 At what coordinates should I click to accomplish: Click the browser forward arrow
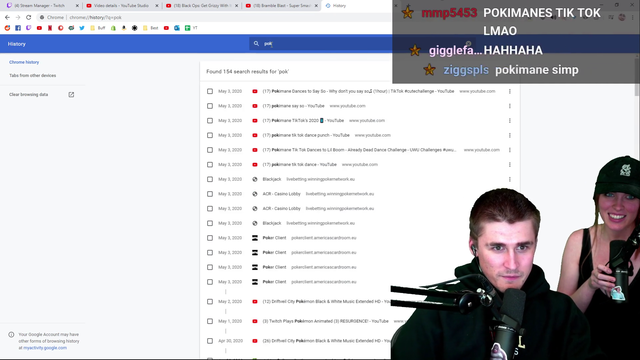click(18, 18)
